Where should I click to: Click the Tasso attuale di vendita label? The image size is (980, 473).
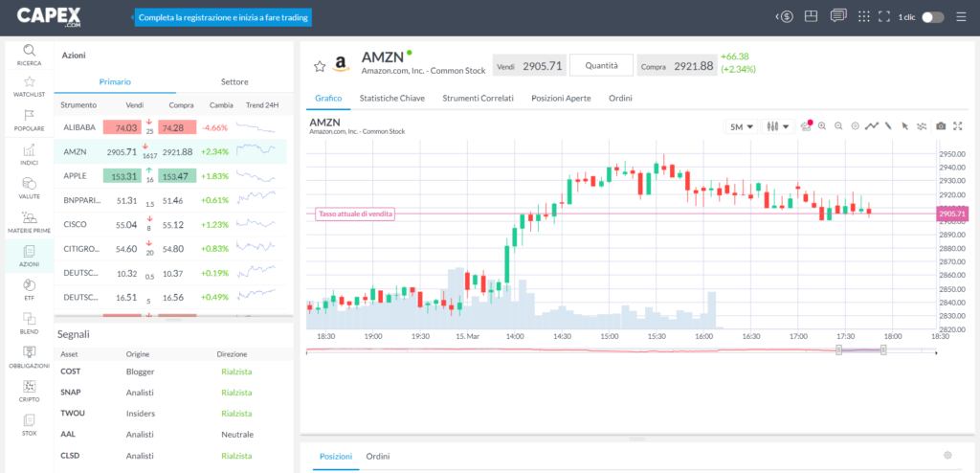click(356, 214)
